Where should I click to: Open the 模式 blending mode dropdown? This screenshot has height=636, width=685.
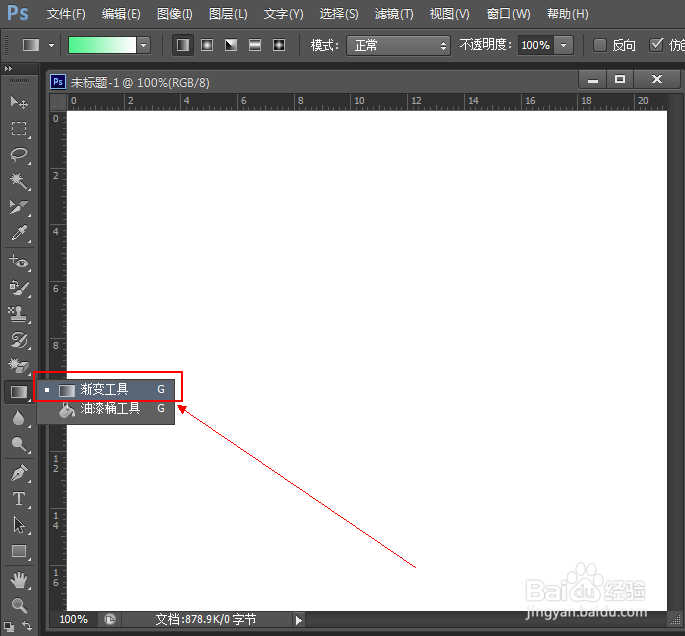point(398,45)
